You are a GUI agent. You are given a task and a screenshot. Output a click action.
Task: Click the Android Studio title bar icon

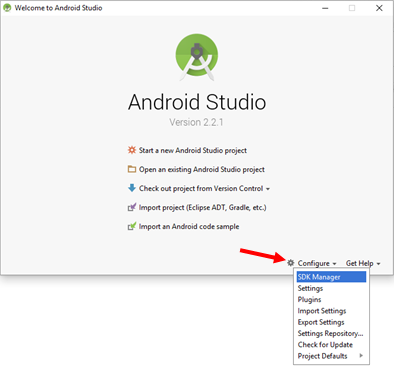(x=7, y=8)
